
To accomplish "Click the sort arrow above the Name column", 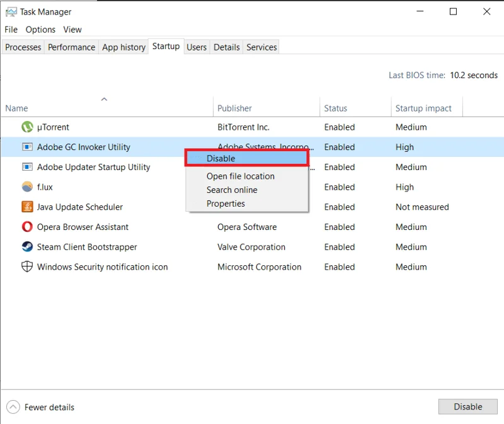I will coord(104,100).
